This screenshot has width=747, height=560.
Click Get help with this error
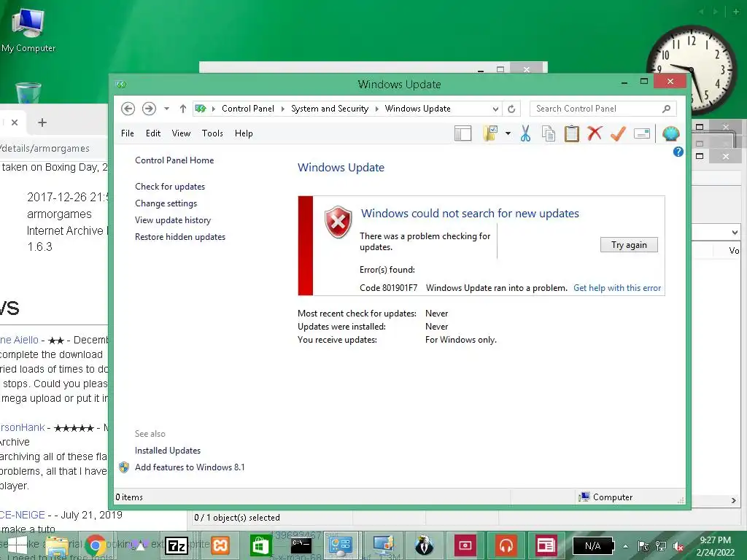[x=617, y=288]
